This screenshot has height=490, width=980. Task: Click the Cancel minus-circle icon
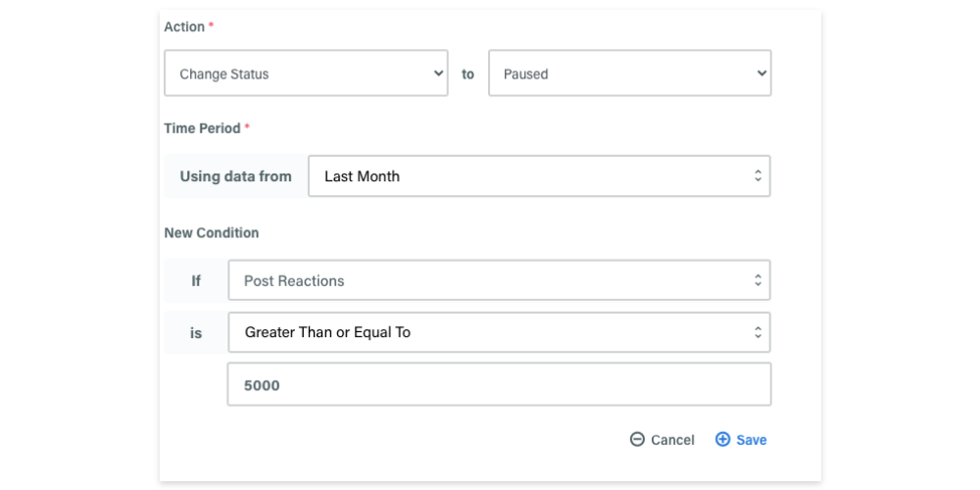637,439
